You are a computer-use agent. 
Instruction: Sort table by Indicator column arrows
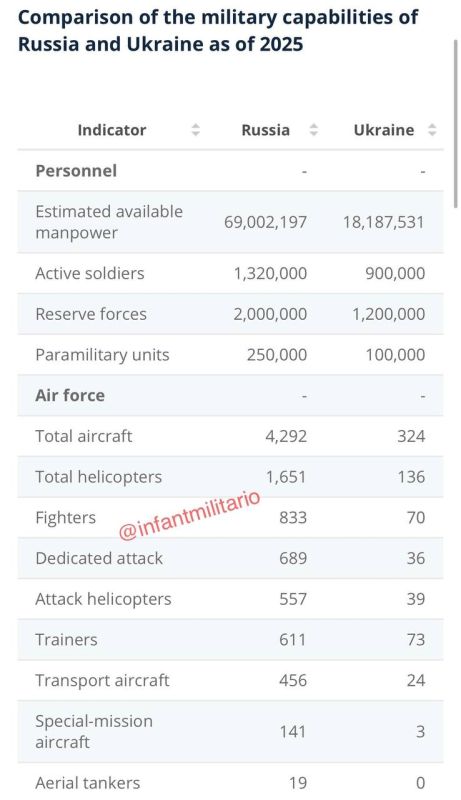tap(196, 130)
